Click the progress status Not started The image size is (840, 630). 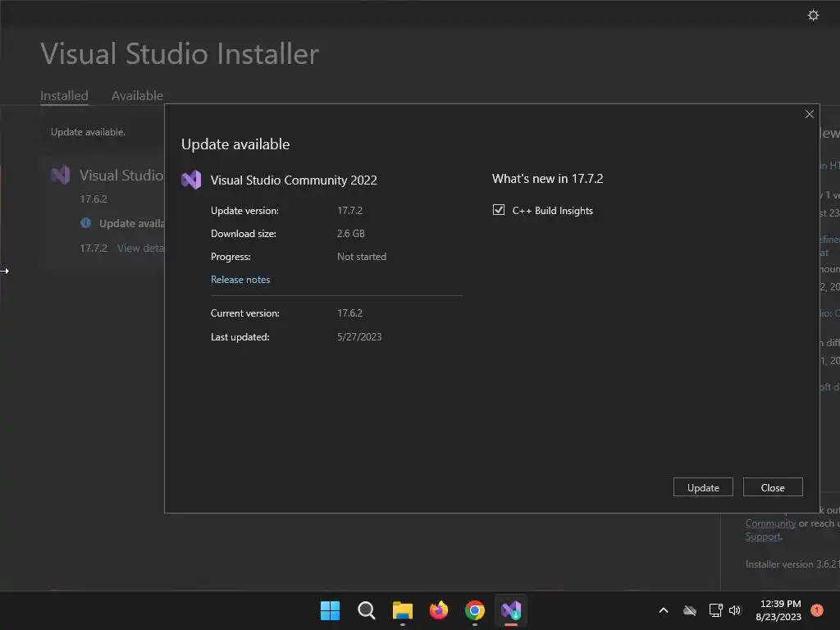tap(362, 257)
